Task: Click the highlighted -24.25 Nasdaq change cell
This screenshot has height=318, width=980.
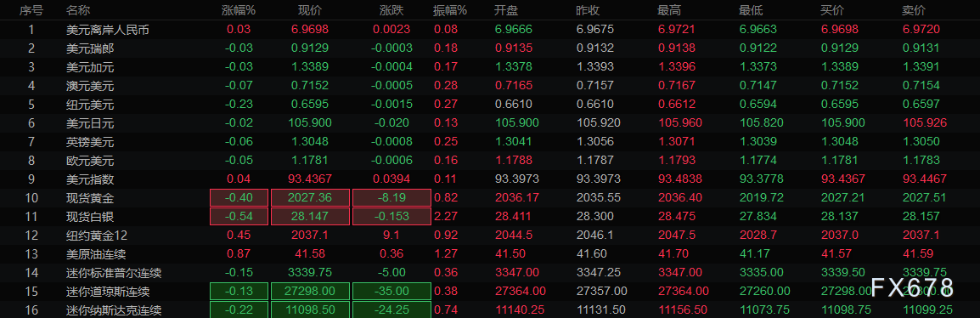Action: tap(391, 309)
